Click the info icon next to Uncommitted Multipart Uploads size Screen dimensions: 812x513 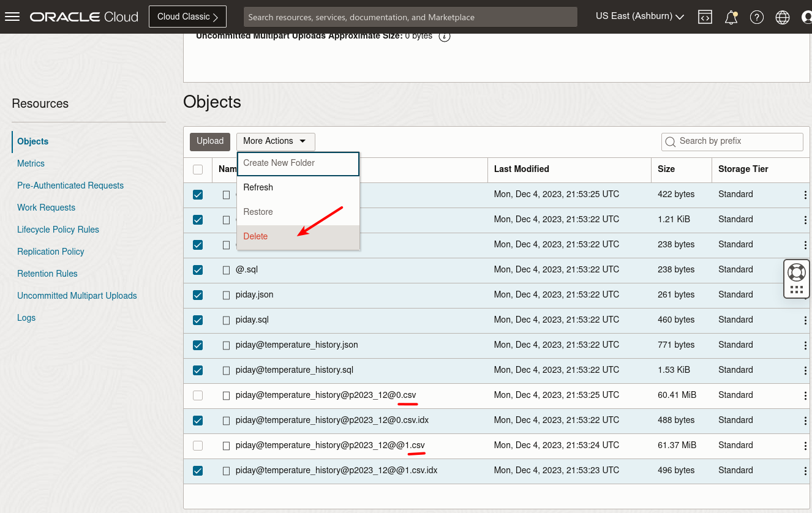pos(445,36)
